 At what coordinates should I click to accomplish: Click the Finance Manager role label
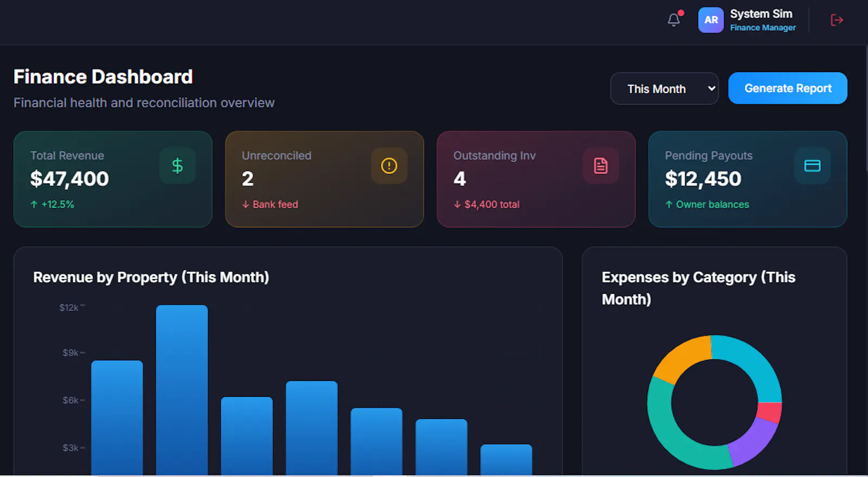pyautogui.click(x=763, y=28)
